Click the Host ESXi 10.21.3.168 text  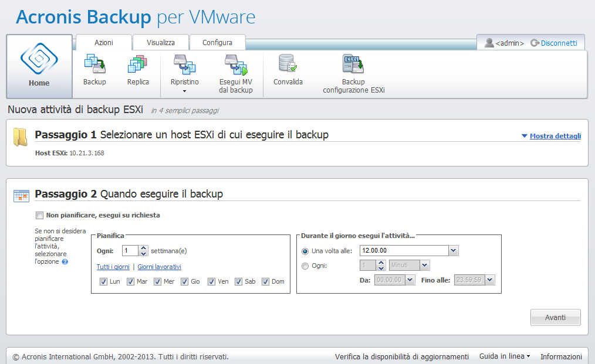click(x=69, y=153)
